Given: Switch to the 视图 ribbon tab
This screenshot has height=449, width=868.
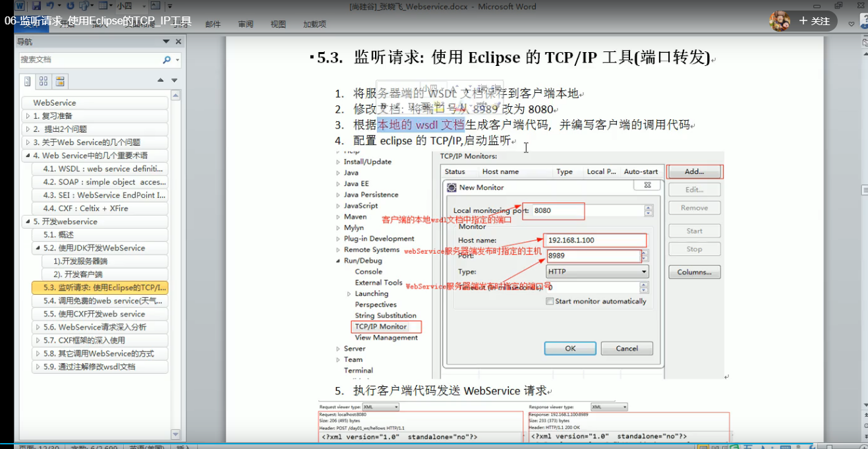Looking at the screenshot, I should click(278, 24).
